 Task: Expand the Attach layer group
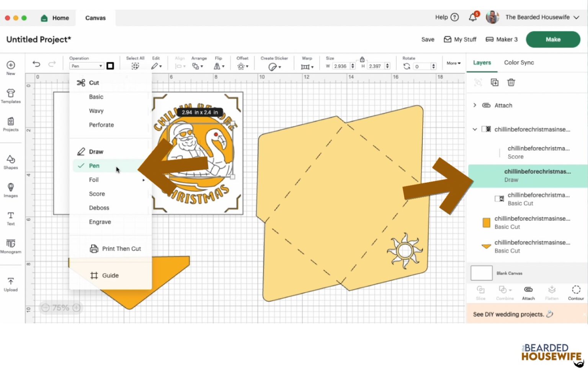click(475, 105)
